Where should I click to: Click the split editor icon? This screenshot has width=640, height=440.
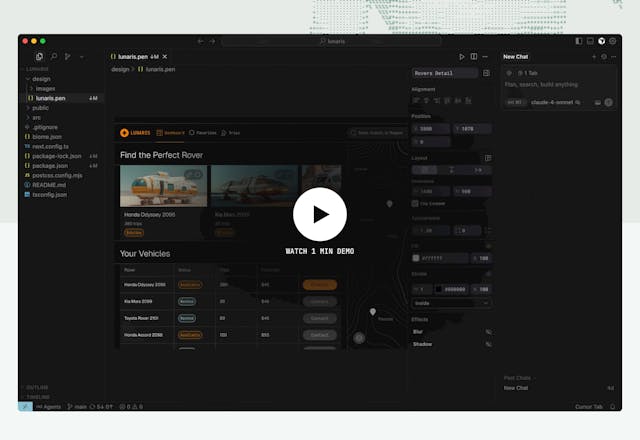[x=473, y=57]
